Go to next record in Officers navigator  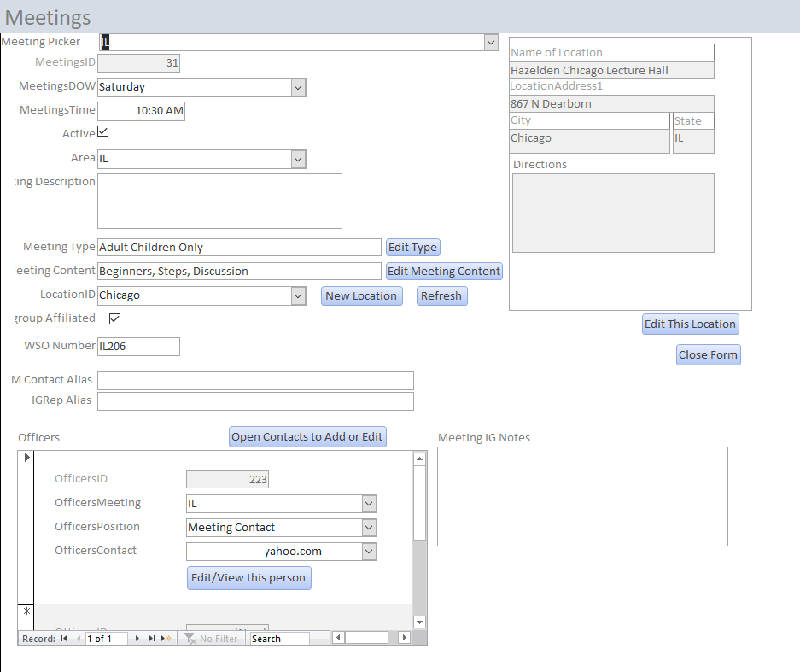pos(137,639)
